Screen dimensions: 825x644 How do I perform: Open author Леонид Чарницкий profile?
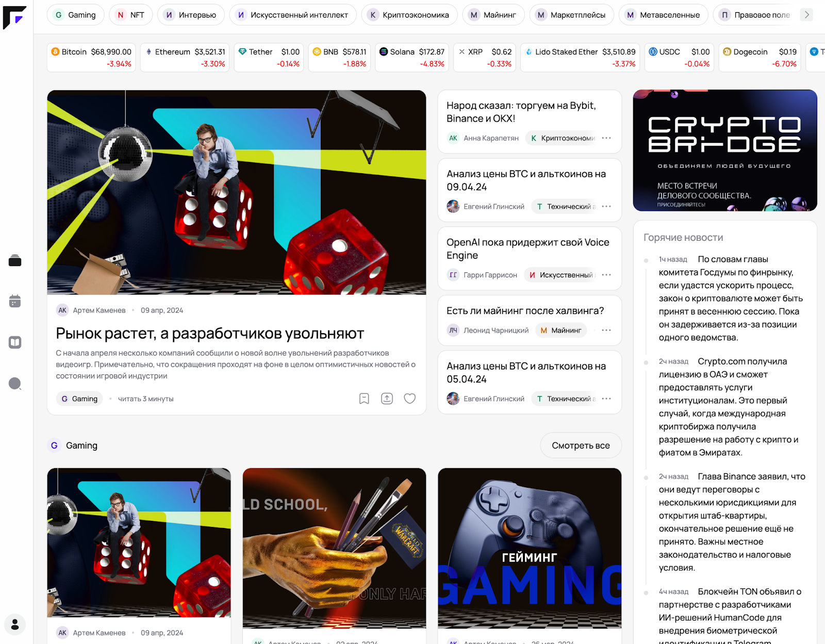[x=488, y=331]
